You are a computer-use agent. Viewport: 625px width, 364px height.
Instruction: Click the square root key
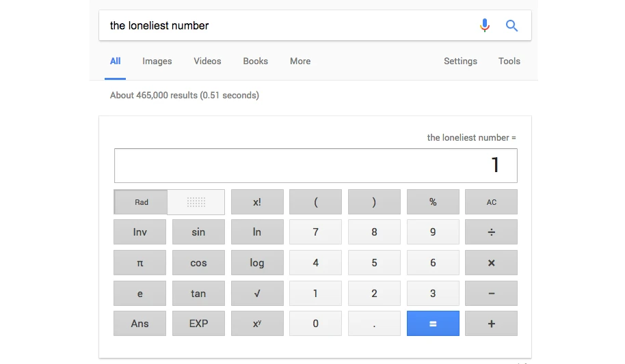point(257,294)
